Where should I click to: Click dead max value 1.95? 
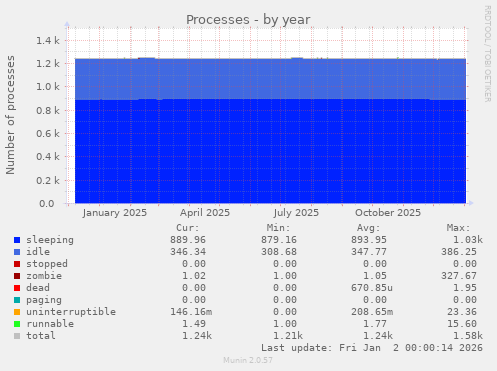(x=465, y=288)
